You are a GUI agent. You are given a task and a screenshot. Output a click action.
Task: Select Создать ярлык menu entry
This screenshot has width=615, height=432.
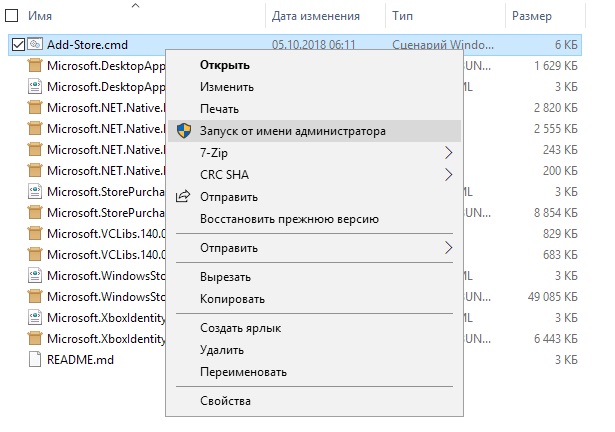pos(314,328)
